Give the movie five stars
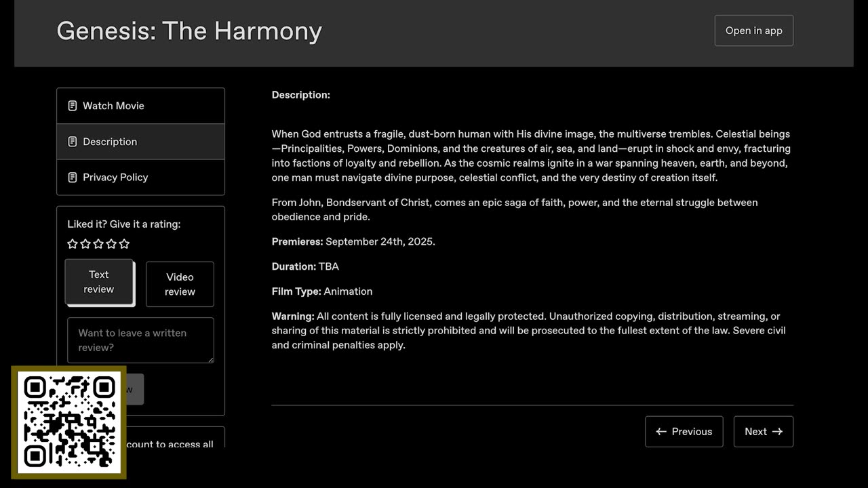The image size is (868, 488). 124,244
